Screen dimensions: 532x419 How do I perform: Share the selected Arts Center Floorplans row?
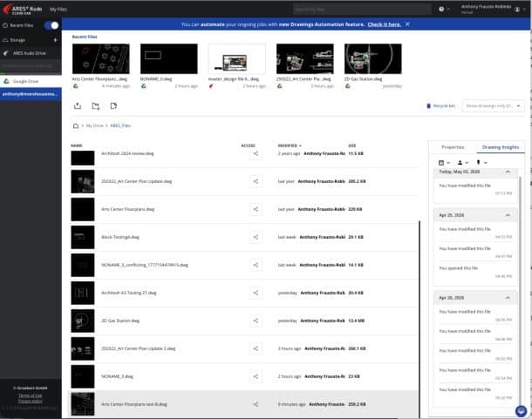click(256, 404)
